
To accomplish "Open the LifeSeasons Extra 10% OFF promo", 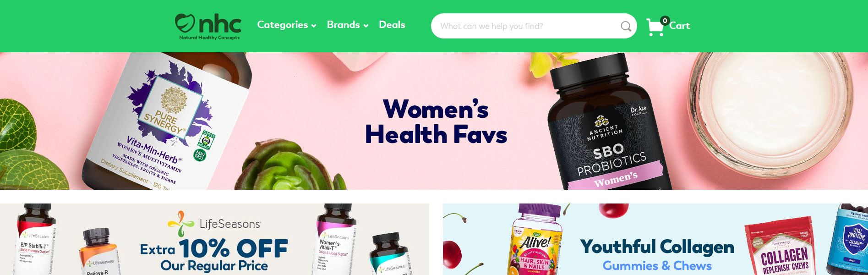I will tap(214, 239).
